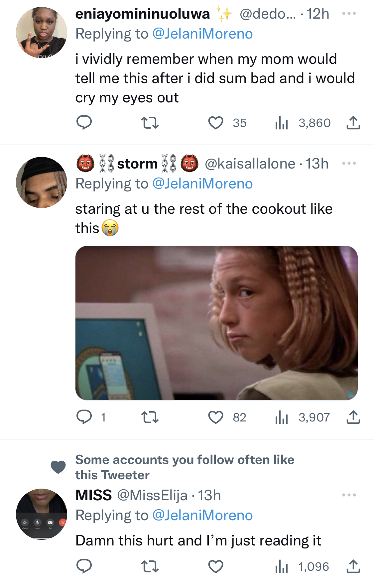The image size is (374, 588).
Task: Open @JelaniMoreno link in MISS's reply
Action: 202,515
